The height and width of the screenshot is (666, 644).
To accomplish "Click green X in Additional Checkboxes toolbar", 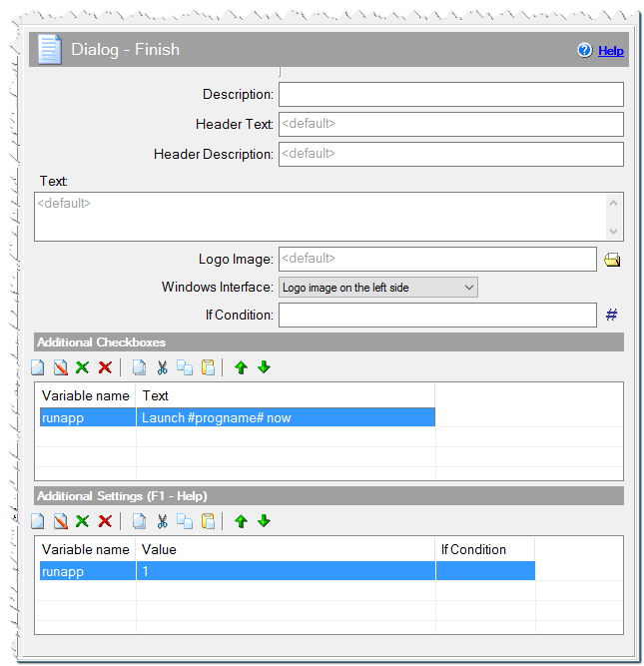I will [x=83, y=367].
